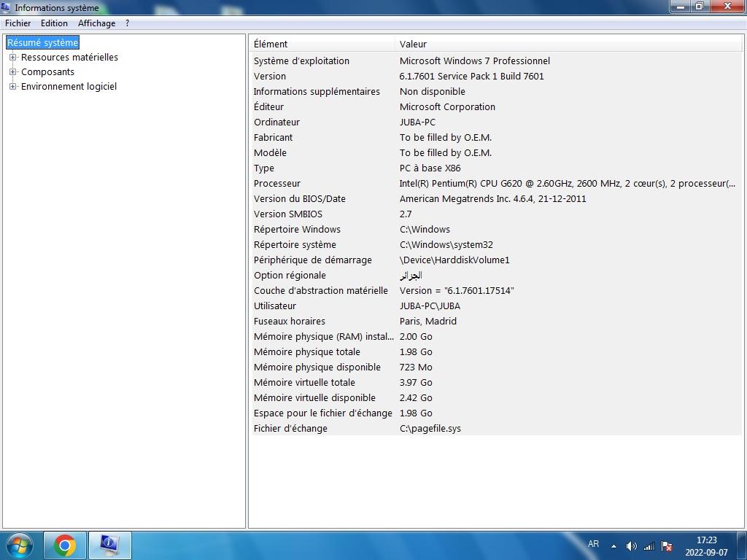Screen dimensions: 747x560
Task: Select Résumé système in the tree
Action: (42, 42)
